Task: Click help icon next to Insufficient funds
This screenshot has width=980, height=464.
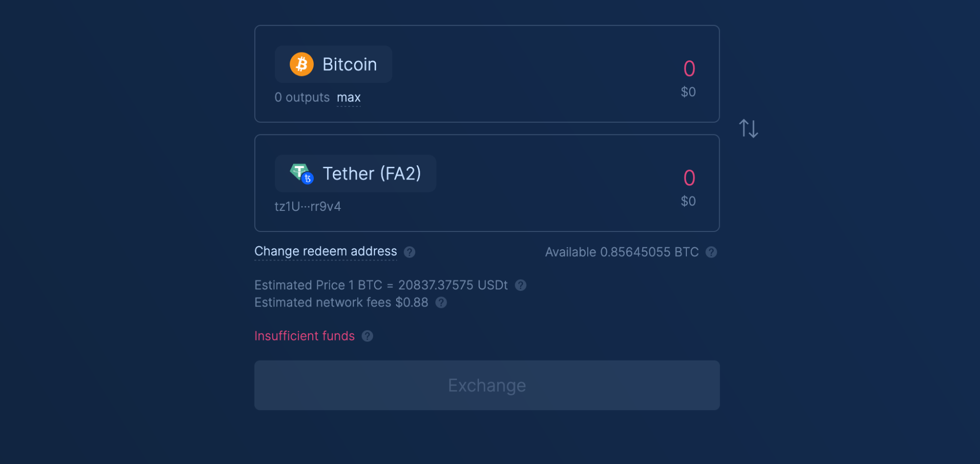Action: coord(367,336)
